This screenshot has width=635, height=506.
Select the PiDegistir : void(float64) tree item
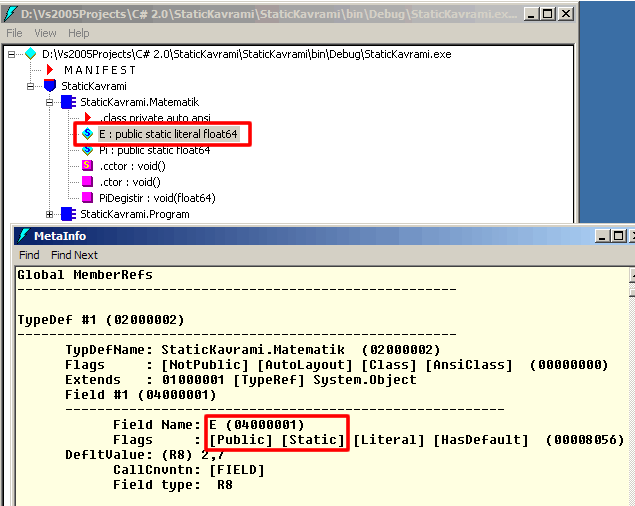coord(157,197)
